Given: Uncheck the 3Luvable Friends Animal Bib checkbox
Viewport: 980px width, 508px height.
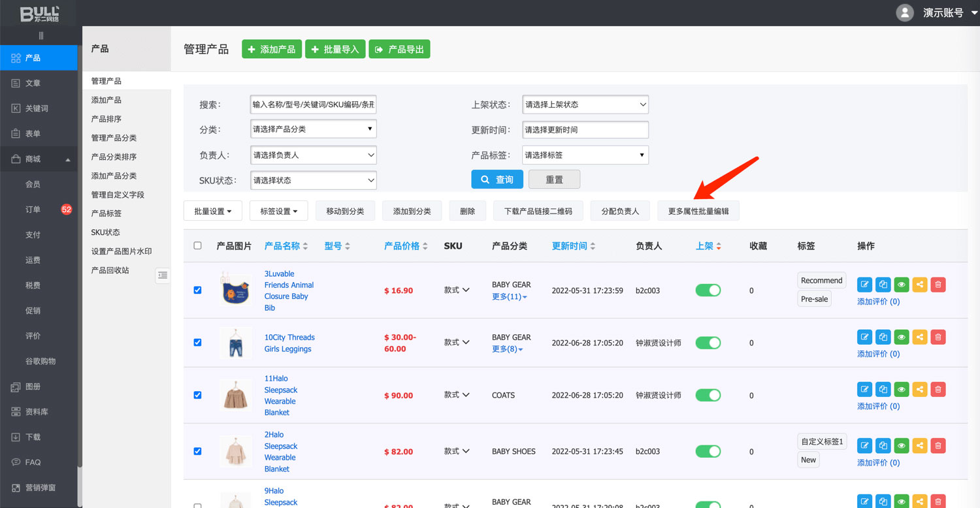Looking at the screenshot, I should [x=198, y=290].
